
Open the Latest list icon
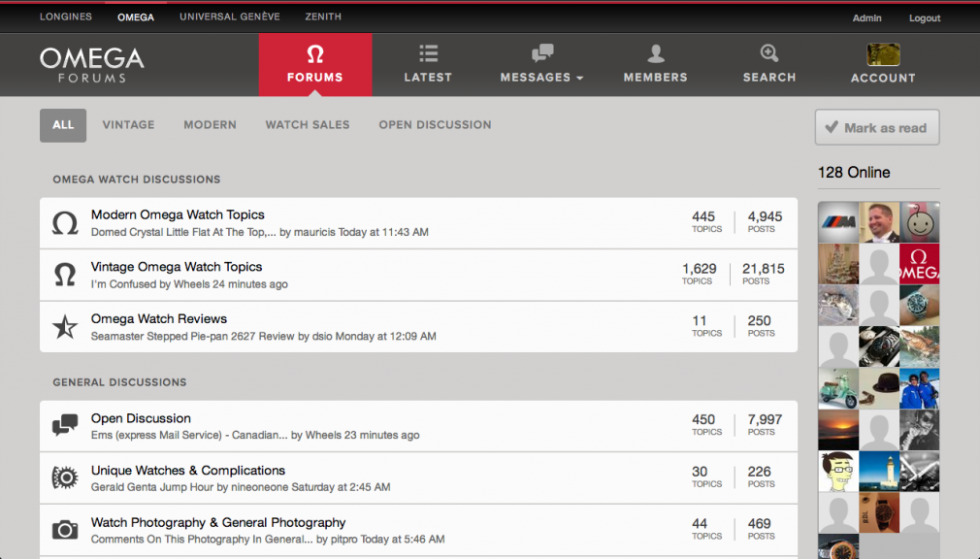428,53
